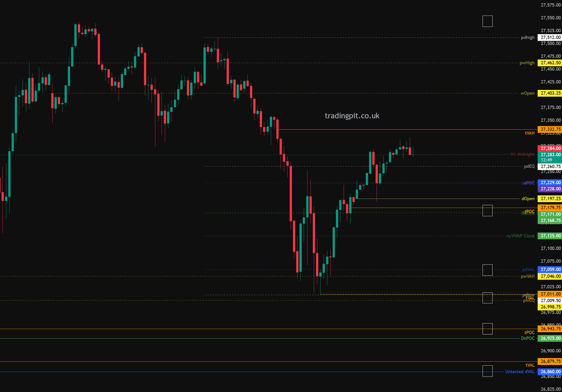Image resolution: width=562 pixels, height=392 pixels.
Task: Select the green 27,168.75 price tag
Action: pyautogui.click(x=550, y=221)
